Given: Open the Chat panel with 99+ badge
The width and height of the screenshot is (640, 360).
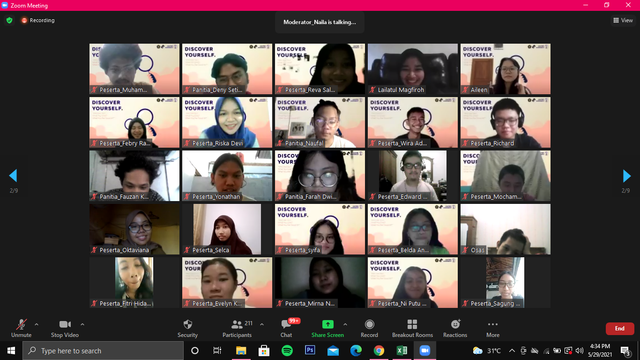Looking at the screenshot, I should click(x=287, y=328).
